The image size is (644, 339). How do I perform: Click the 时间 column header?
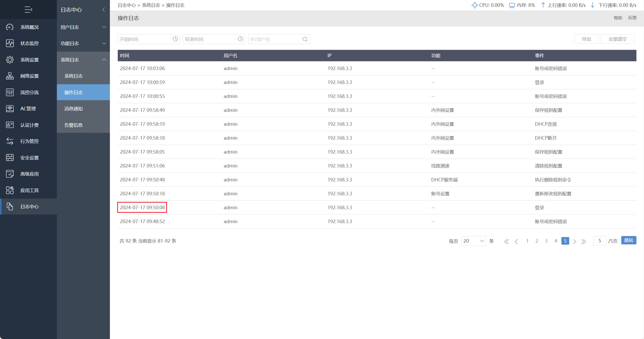[x=125, y=55]
